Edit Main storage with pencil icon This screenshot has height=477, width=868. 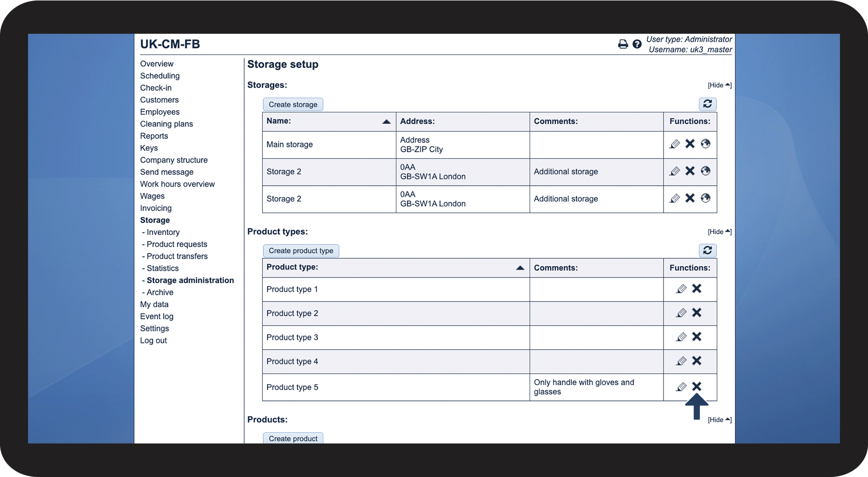coord(675,144)
